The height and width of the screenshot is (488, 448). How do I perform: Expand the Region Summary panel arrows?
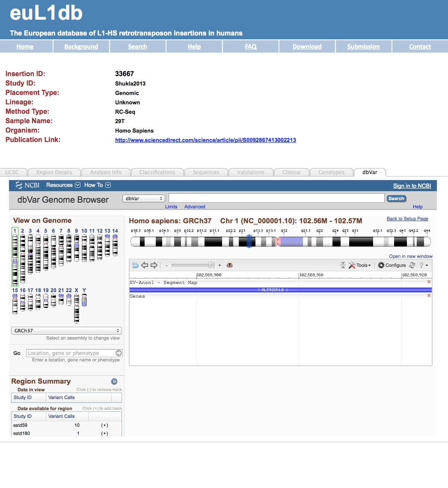(114, 382)
